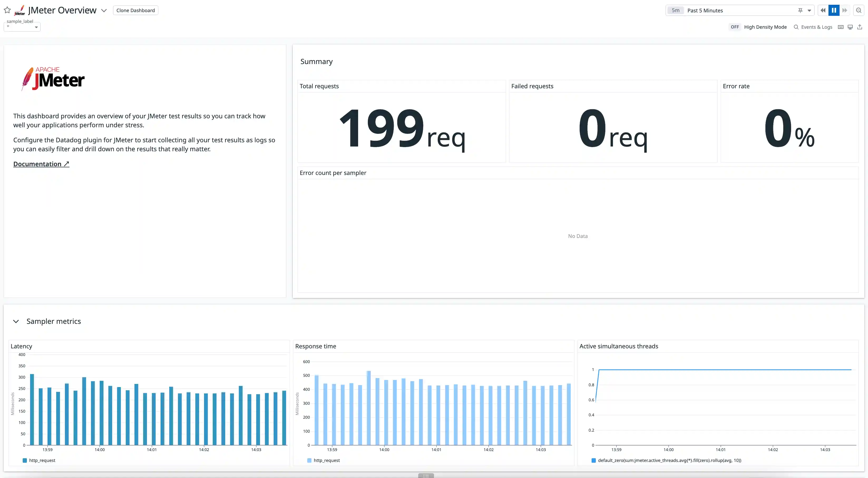The width and height of the screenshot is (868, 478).
Task: Pause the dashboard live refresh
Action: click(x=834, y=10)
